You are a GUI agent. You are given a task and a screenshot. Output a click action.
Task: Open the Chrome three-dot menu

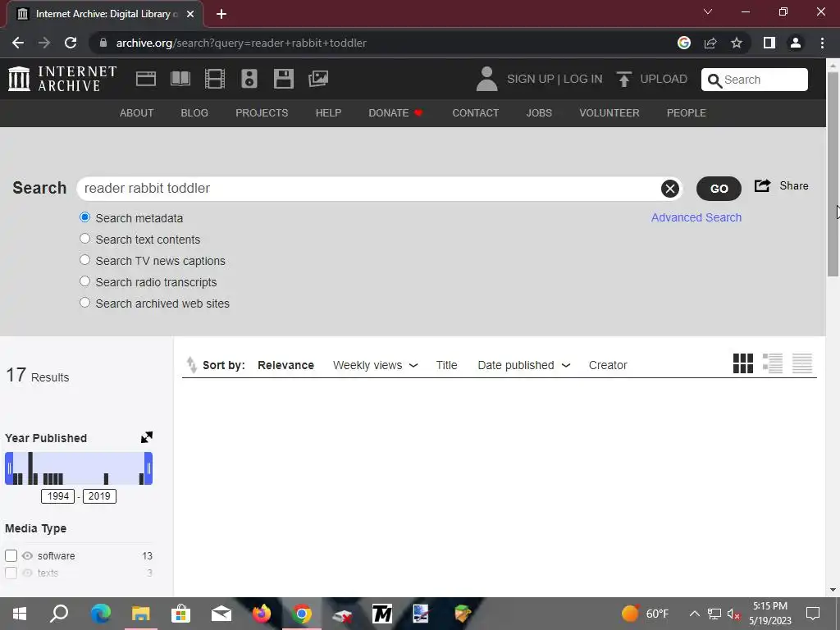[x=822, y=43]
